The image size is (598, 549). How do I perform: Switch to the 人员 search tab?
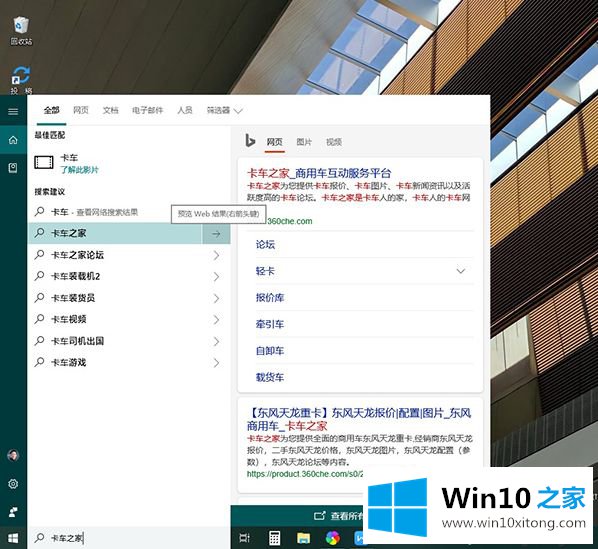click(x=185, y=111)
